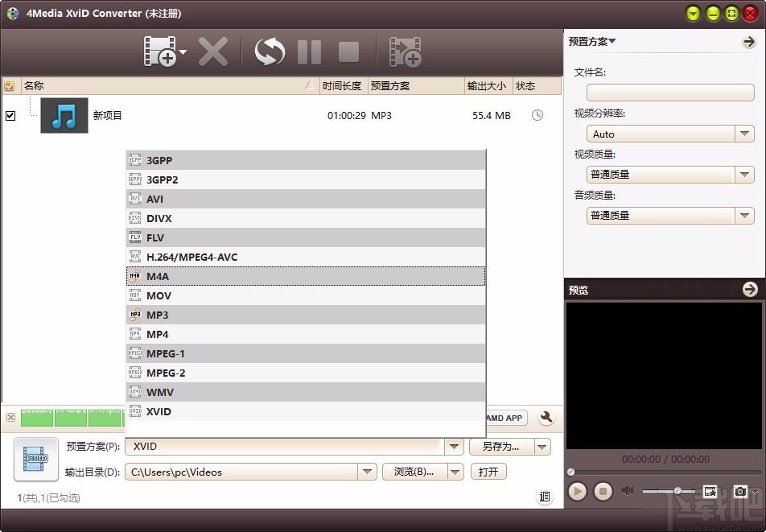Expand the 预置方案 panel header dropdown
766x532 pixels.
(592, 42)
